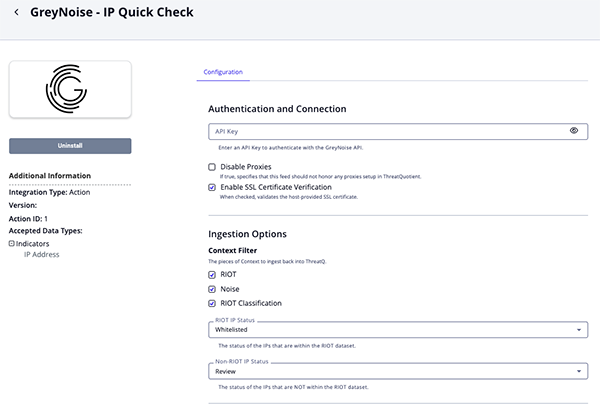
Task: Select the IP Address data type entry
Action: [42, 254]
